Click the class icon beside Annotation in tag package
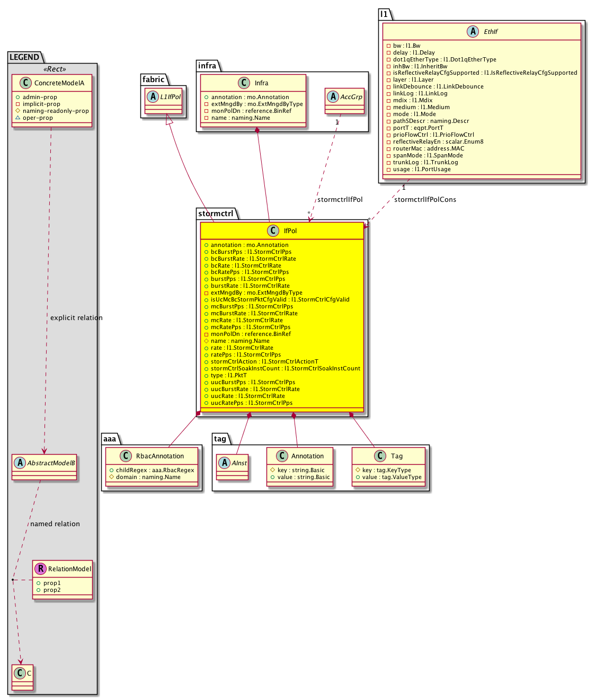Image resolution: width=596 pixels, height=700 pixels. pos(282,456)
